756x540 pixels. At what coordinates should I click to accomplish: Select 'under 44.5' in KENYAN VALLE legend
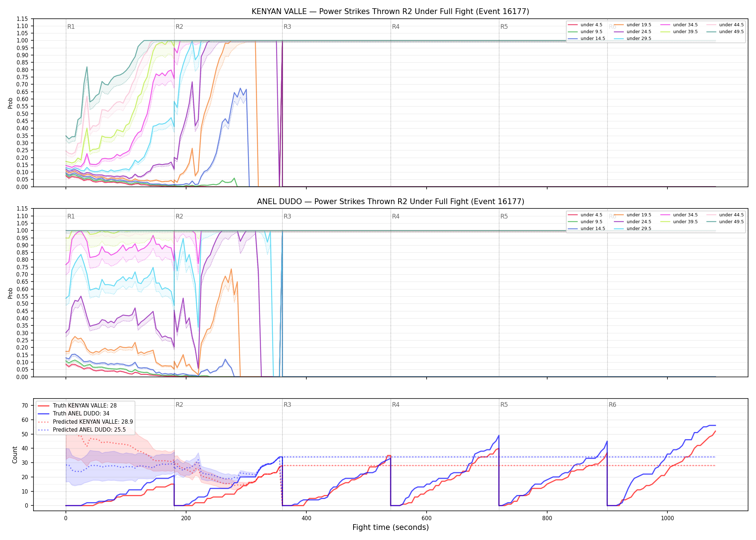725,25
